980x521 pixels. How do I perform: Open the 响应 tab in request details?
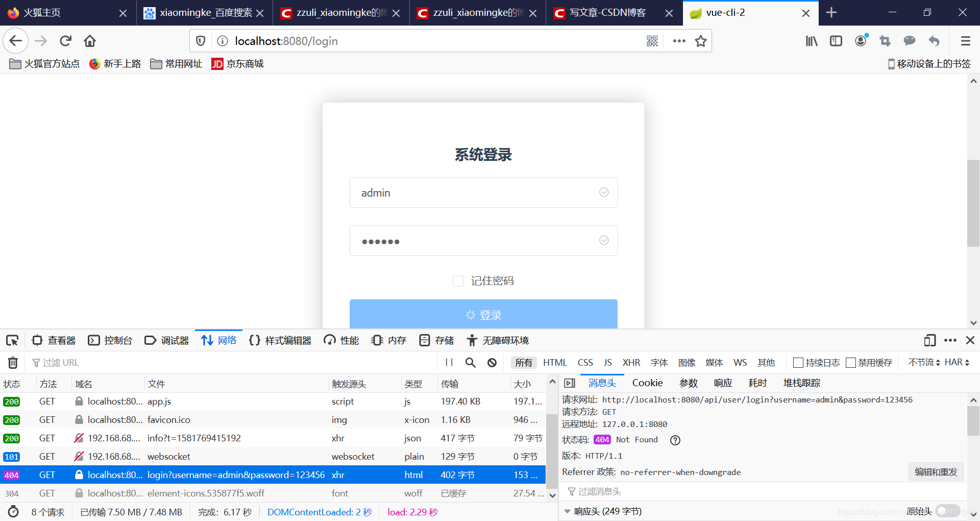click(x=723, y=383)
